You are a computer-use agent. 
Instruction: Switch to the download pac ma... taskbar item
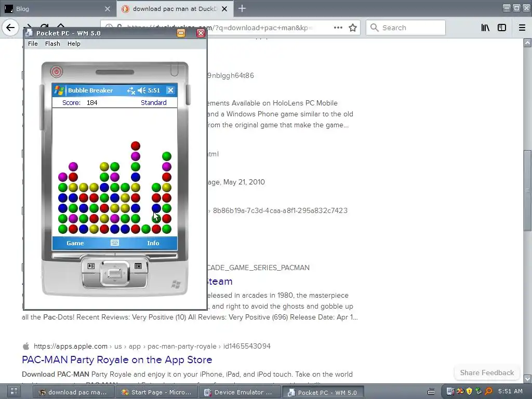coord(73,392)
